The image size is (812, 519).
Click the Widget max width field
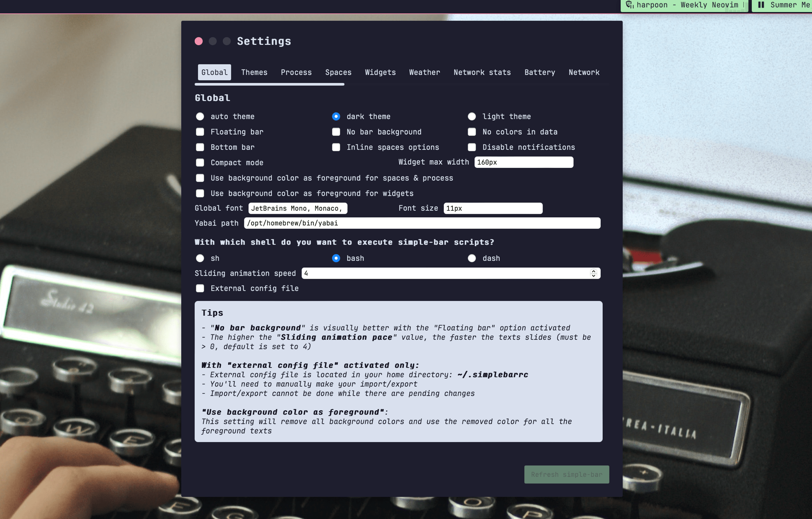tap(523, 162)
